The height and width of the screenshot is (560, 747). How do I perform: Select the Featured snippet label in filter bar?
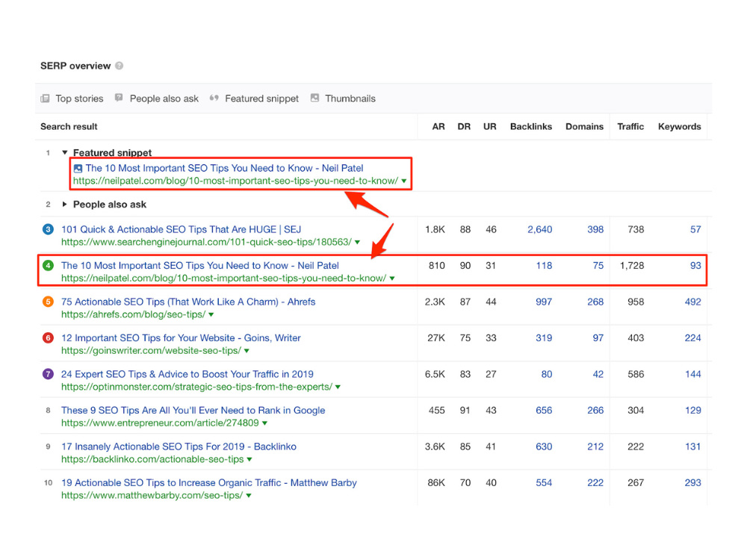click(262, 99)
